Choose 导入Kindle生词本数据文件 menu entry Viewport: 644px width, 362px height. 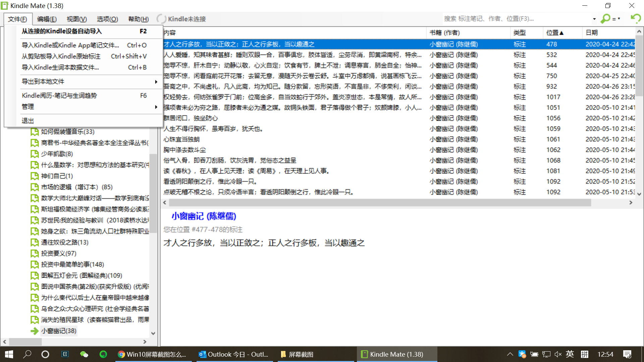point(60,67)
